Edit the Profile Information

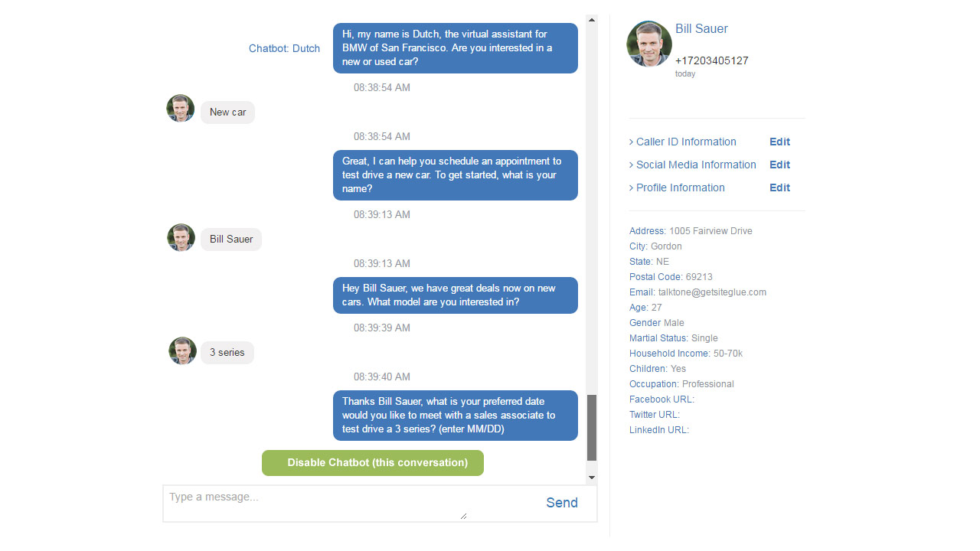click(779, 187)
